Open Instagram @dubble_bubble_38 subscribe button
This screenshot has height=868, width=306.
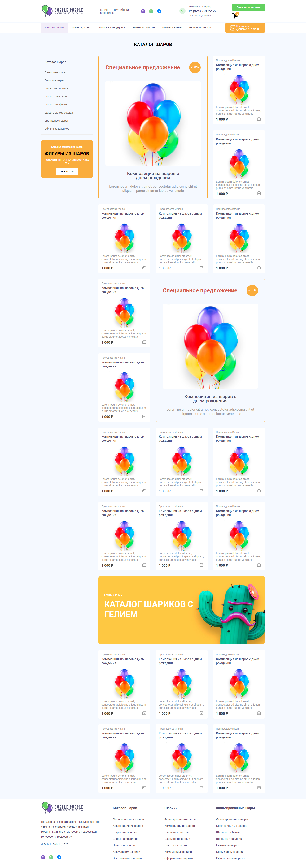[245, 28]
